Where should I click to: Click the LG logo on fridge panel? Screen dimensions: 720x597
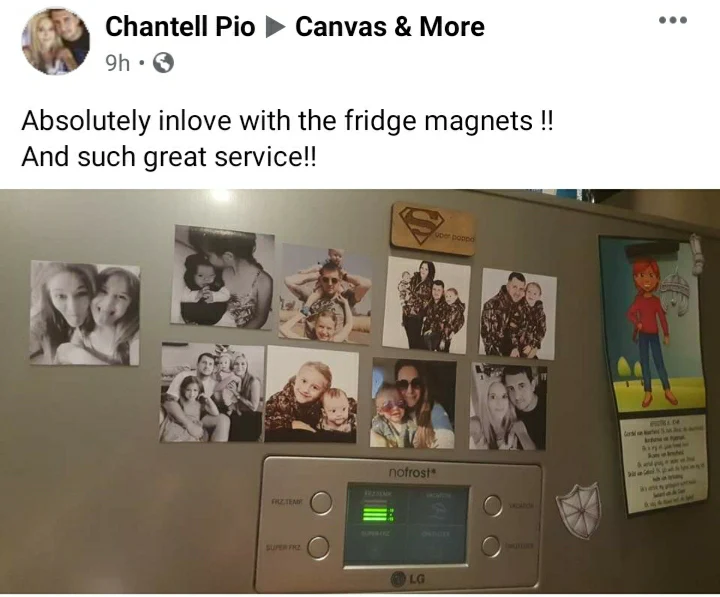[x=408, y=579]
